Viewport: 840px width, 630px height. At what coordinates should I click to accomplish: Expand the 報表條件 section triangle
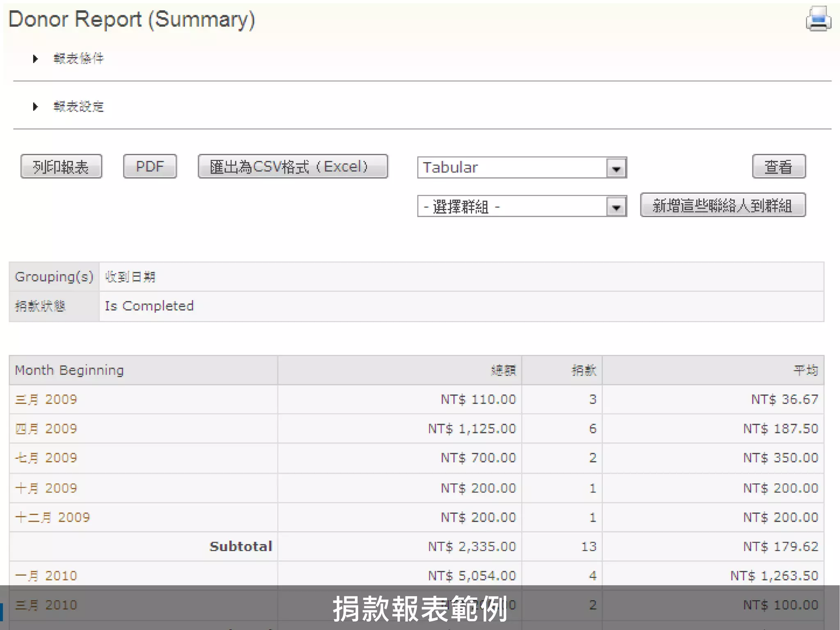(35, 59)
